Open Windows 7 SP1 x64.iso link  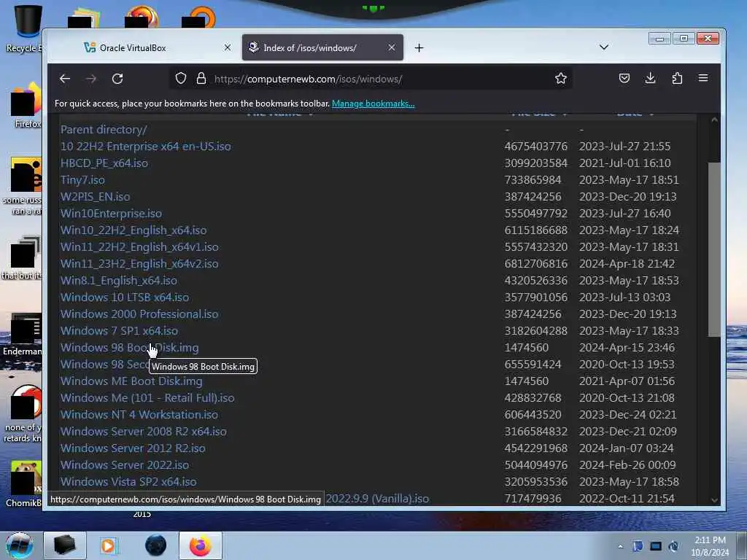[x=119, y=330]
